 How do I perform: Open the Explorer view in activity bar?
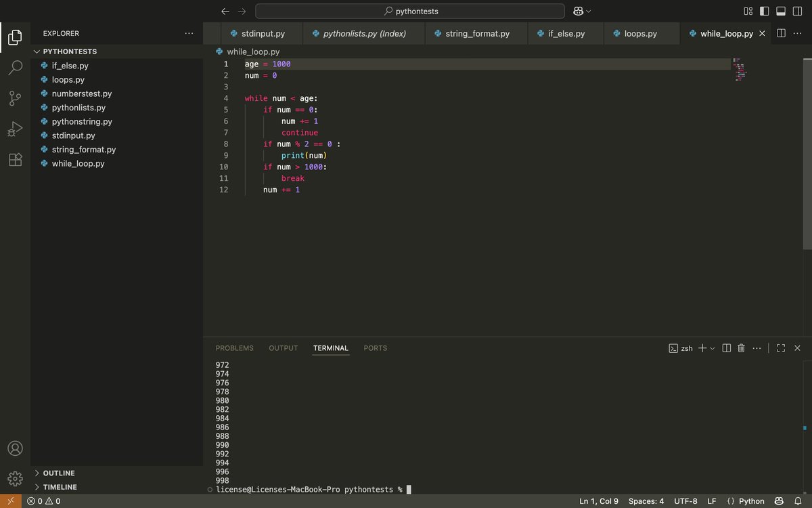pos(15,37)
